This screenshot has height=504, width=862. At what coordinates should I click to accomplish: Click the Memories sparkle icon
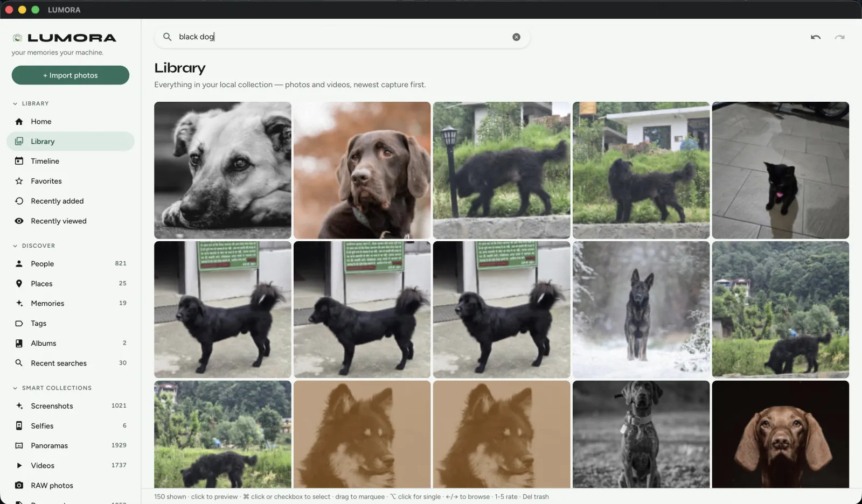tap(19, 303)
